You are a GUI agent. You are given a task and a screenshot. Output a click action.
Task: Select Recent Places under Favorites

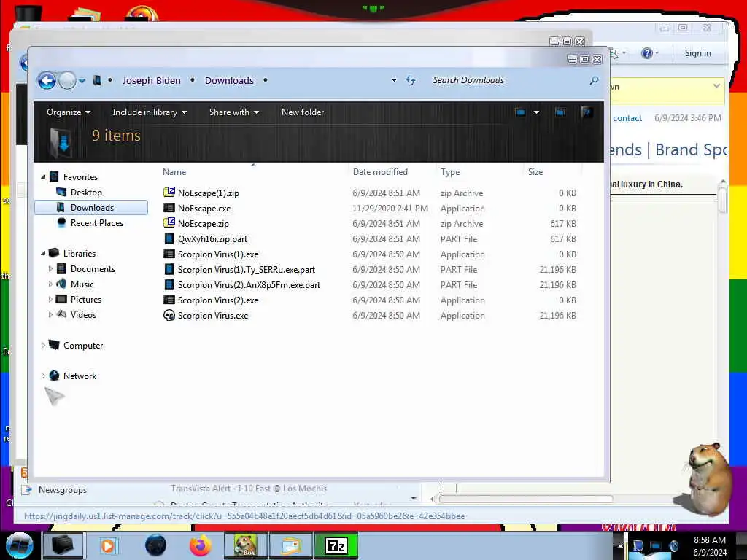(x=97, y=223)
